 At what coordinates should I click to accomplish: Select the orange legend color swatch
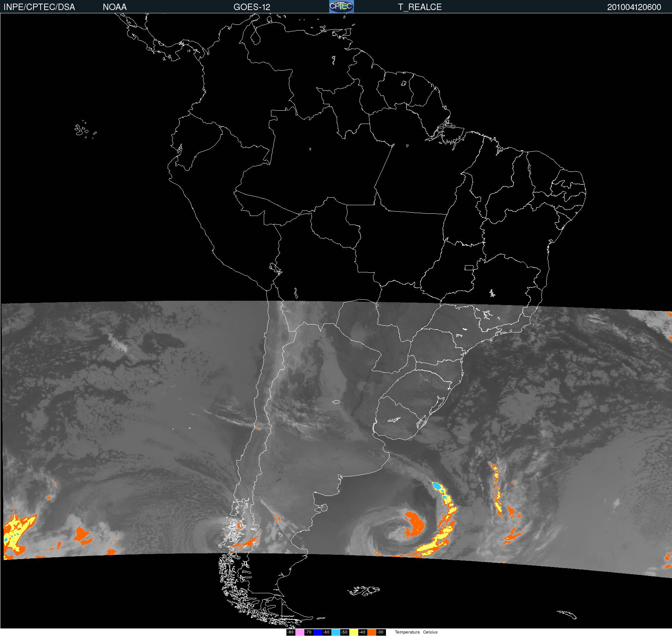coord(372,632)
